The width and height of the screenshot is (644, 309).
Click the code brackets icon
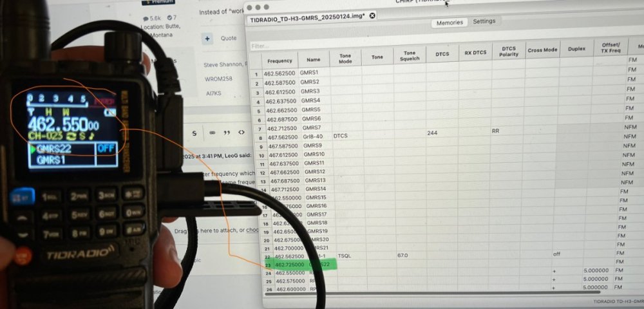(241, 133)
